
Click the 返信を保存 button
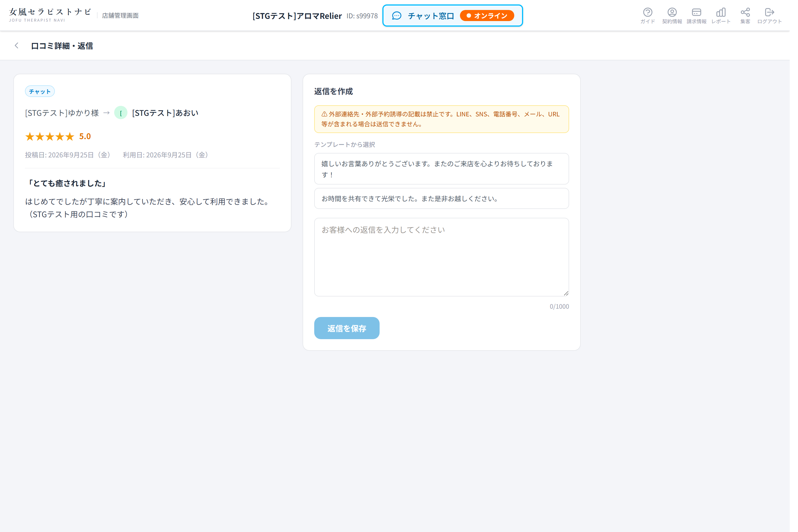pos(350,331)
